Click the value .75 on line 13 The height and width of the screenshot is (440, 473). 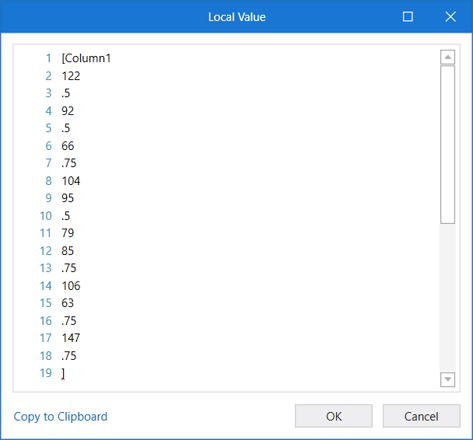pos(69,268)
